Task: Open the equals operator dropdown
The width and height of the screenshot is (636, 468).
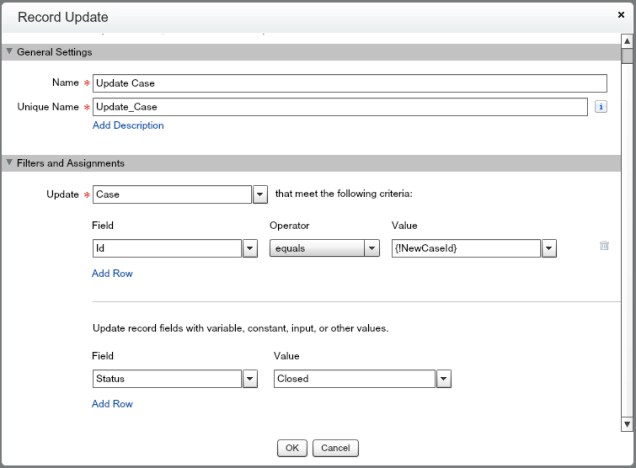Action: [372, 249]
